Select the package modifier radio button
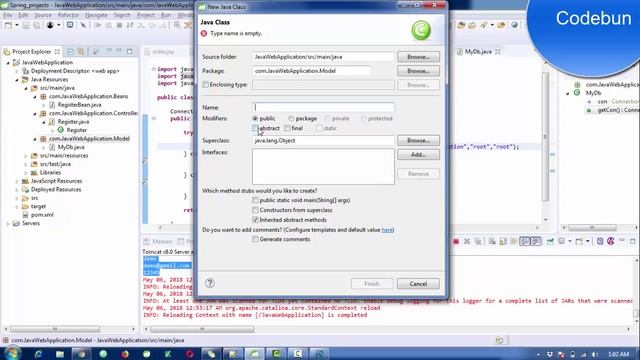The width and height of the screenshot is (640, 360). (x=291, y=118)
